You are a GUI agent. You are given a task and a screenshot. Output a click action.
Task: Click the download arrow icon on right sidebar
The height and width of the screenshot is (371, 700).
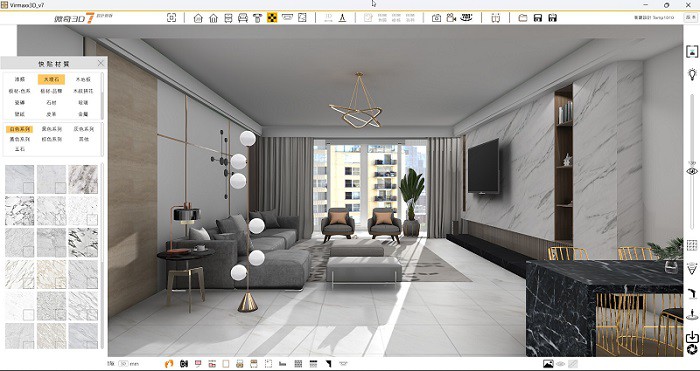point(692,336)
